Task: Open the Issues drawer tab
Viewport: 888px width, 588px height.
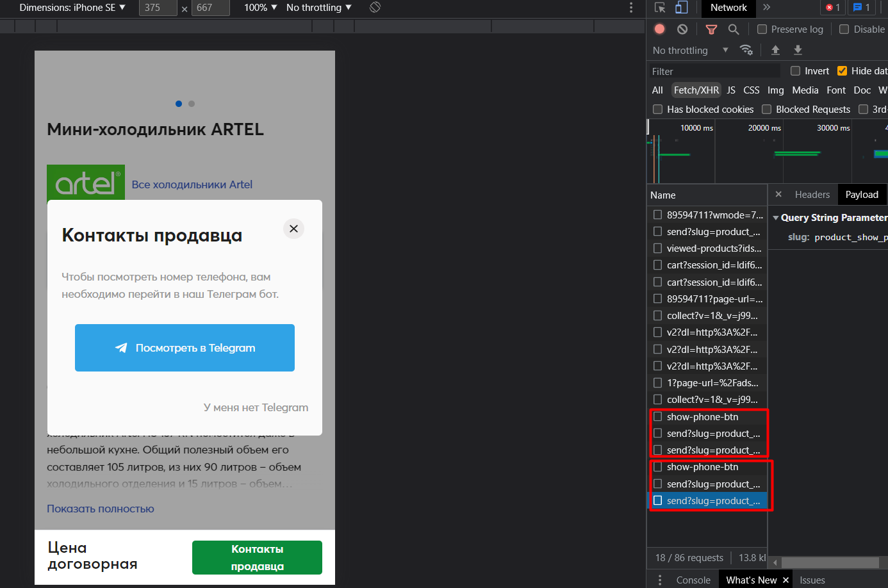Action: (812, 580)
